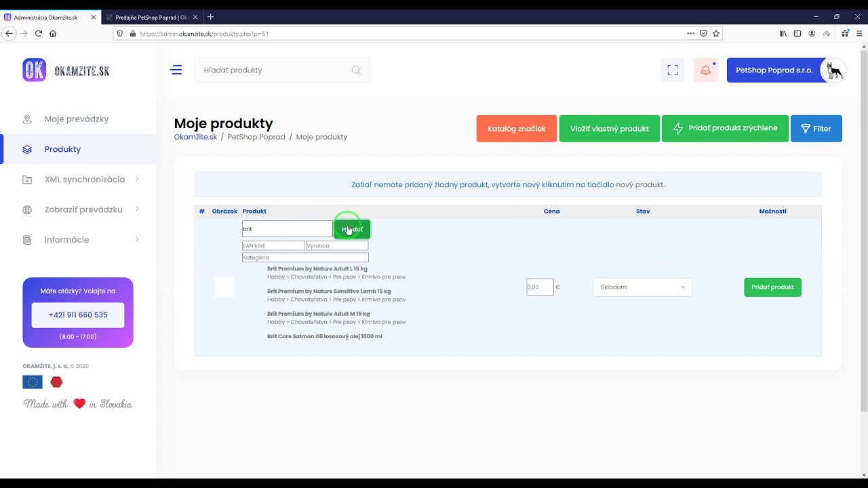The image size is (868, 488).
Task: Open the Filter button
Action: [816, 129]
